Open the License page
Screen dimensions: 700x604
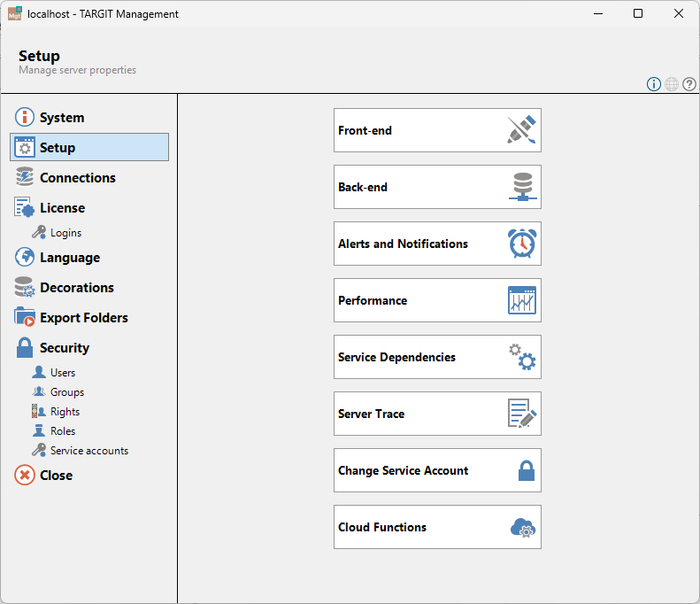(89, 208)
